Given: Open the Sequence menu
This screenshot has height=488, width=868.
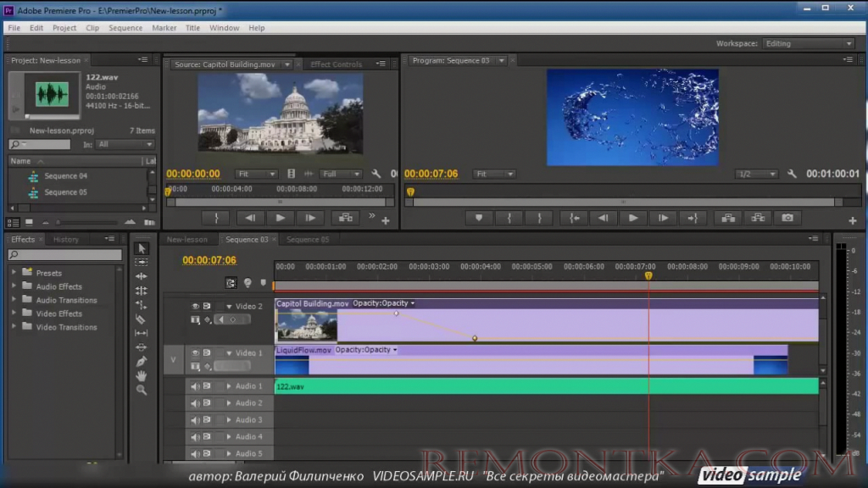Looking at the screenshot, I should point(125,28).
